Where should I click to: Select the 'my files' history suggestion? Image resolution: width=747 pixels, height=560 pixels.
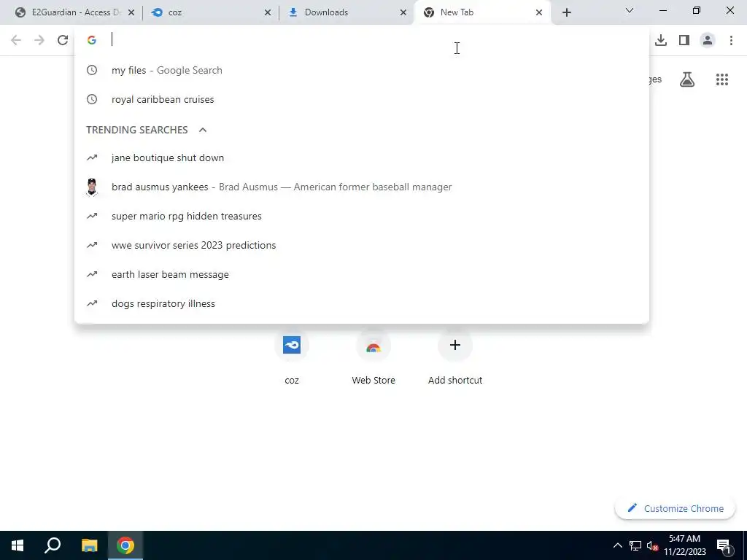pos(362,71)
